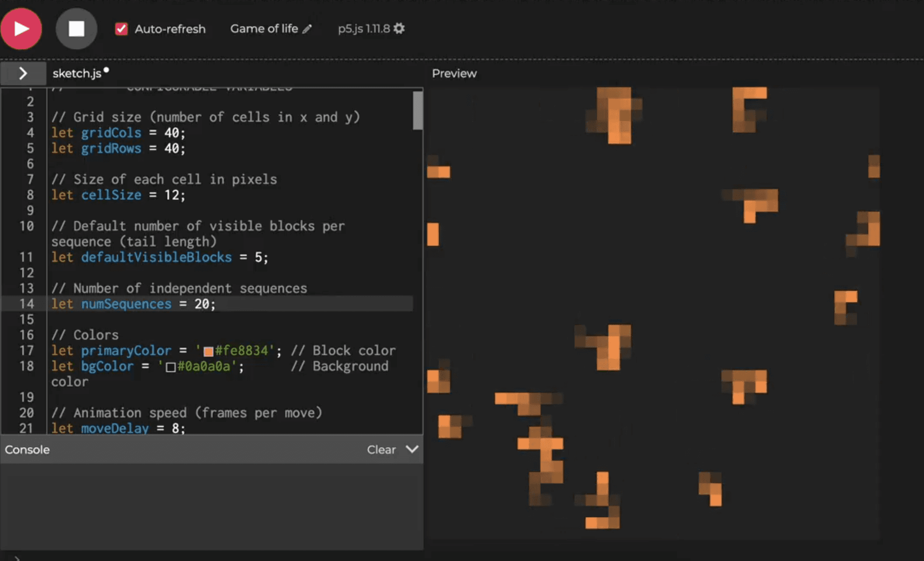
Task: Clear the console output
Action: 381,449
